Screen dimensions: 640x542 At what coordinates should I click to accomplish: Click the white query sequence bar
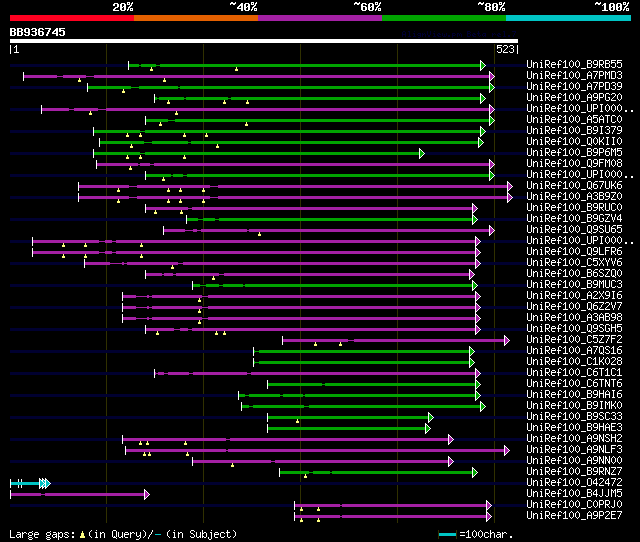click(x=264, y=41)
